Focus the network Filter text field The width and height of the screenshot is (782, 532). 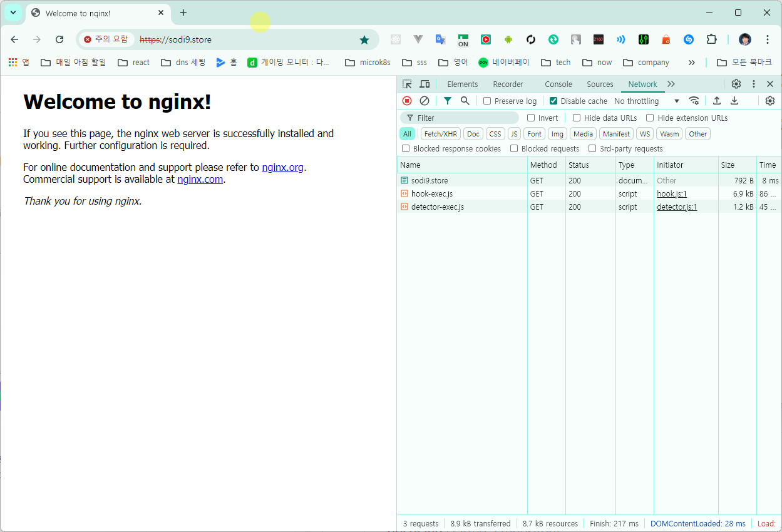(460, 118)
